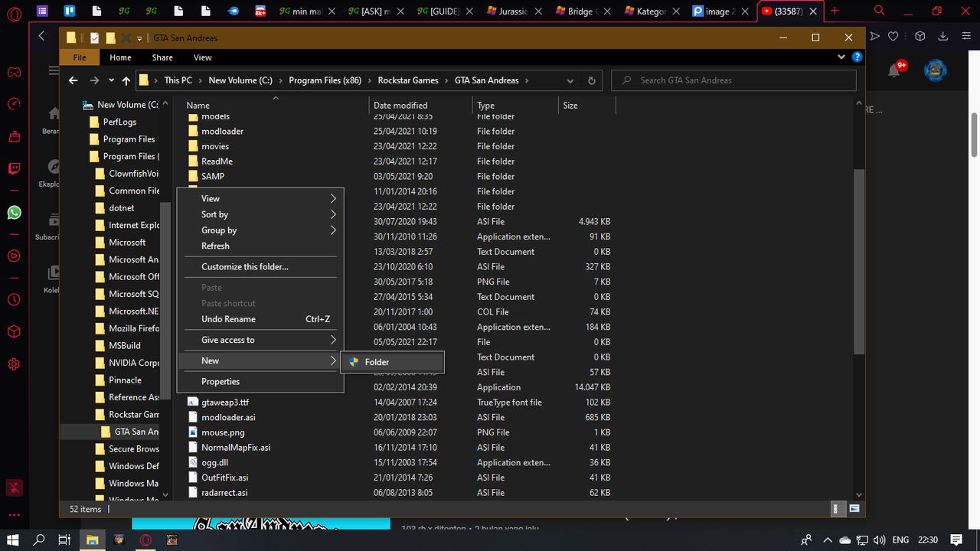Sort files by Size column header
Image resolution: width=980 pixels, height=551 pixels.
pos(586,106)
